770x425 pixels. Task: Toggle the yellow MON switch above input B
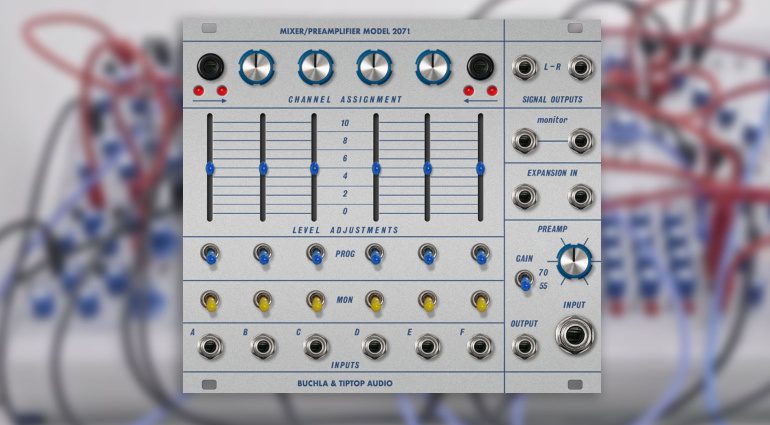(x=263, y=301)
